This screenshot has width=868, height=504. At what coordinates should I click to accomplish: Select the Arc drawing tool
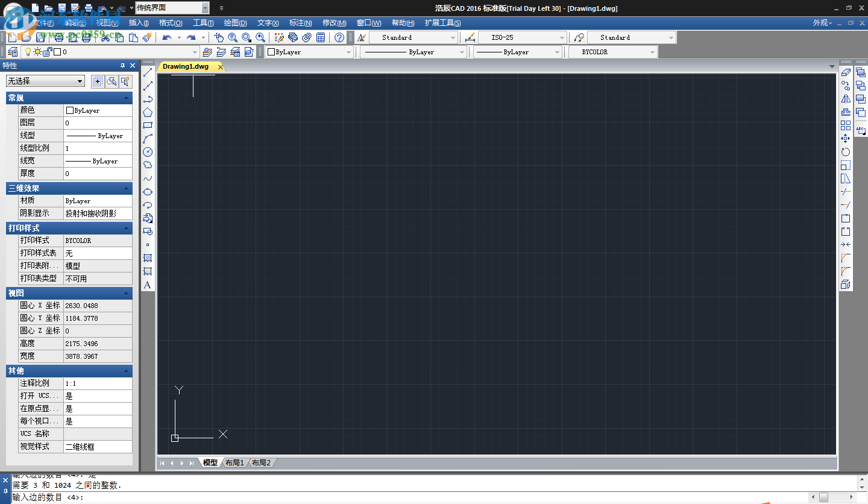(x=148, y=139)
